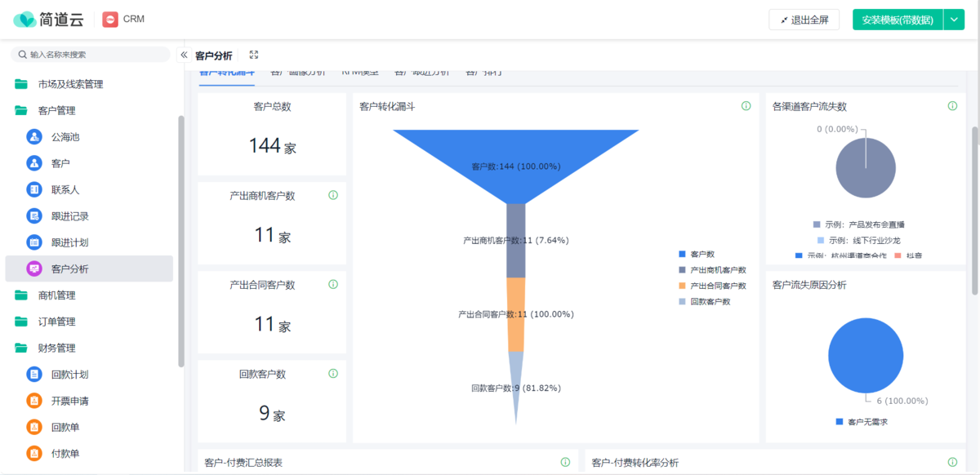Image resolution: width=980 pixels, height=475 pixels.
Task: Click the 回款客户数:9 (81.82%) funnel label
Action: 516,388
